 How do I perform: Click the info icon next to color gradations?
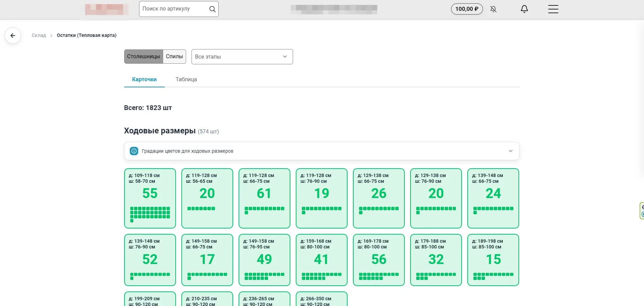[134, 151]
